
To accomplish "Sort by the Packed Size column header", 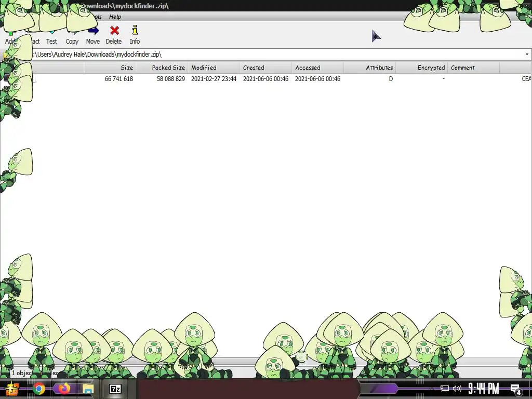I will (162, 68).
